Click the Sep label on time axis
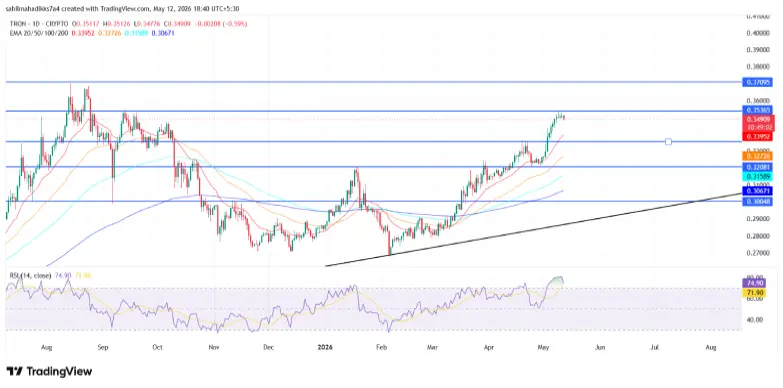783x388 pixels. coord(103,347)
